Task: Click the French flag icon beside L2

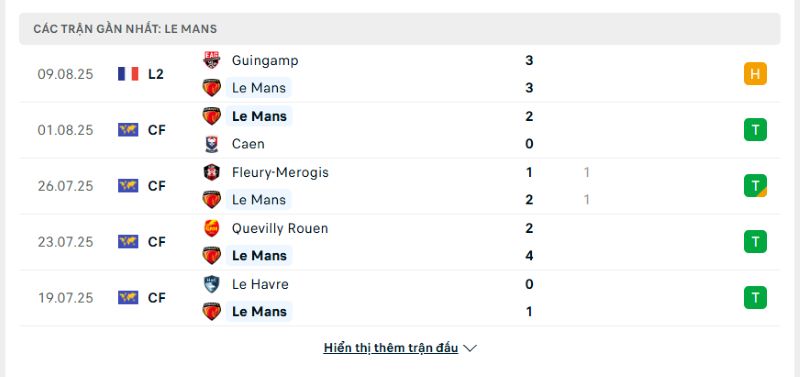Action: [x=128, y=74]
